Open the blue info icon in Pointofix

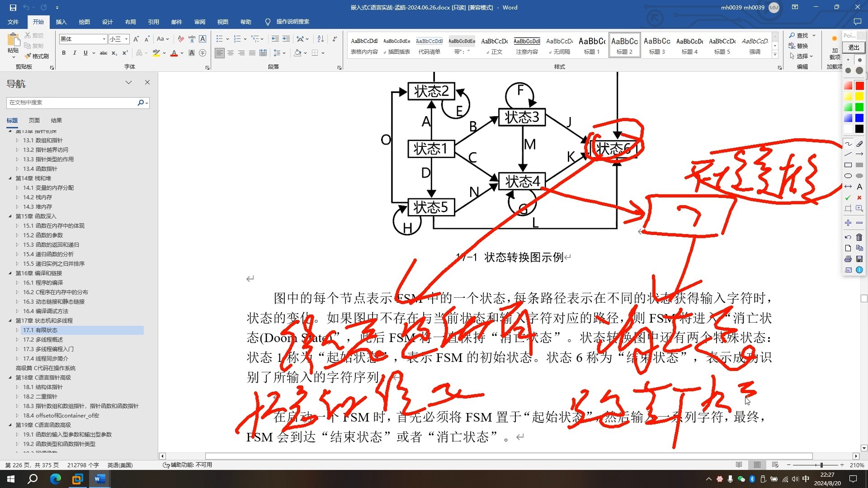coord(859,270)
